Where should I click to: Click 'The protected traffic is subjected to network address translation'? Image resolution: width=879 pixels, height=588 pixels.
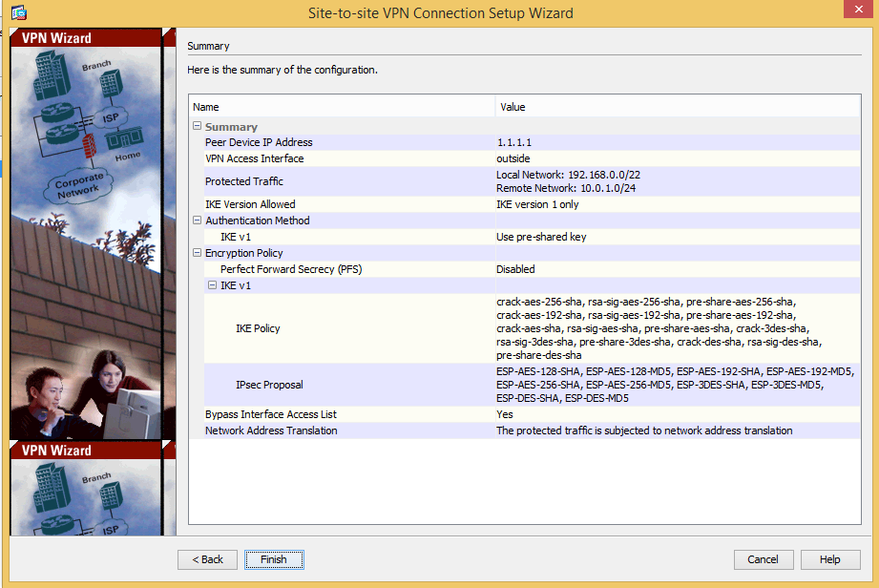point(644,431)
